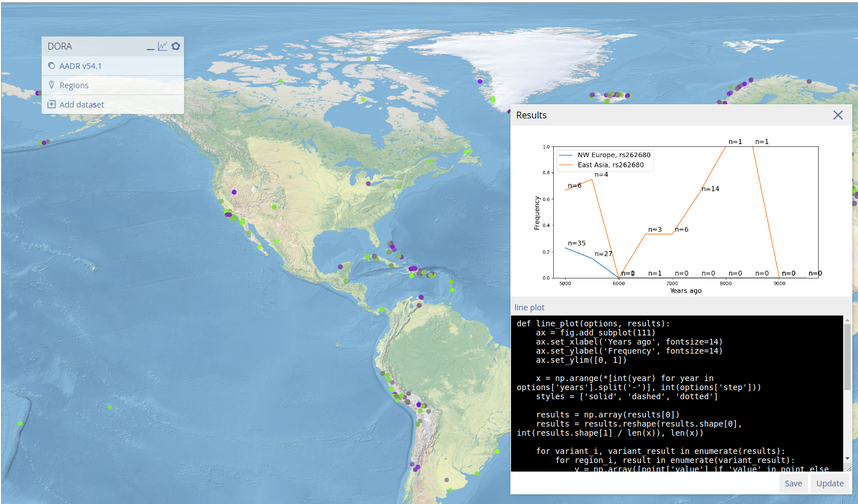Click the Update button in the Results panel

[x=830, y=483]
